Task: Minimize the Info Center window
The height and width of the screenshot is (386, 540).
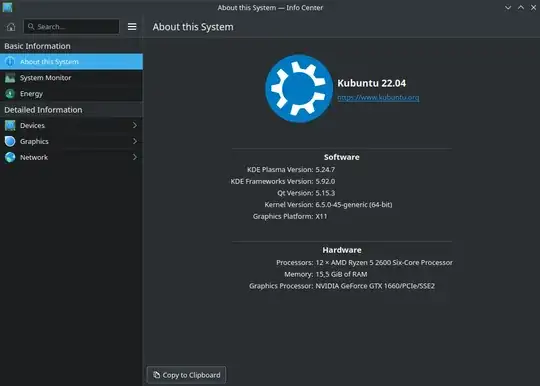Action: (x=508, y=7)
